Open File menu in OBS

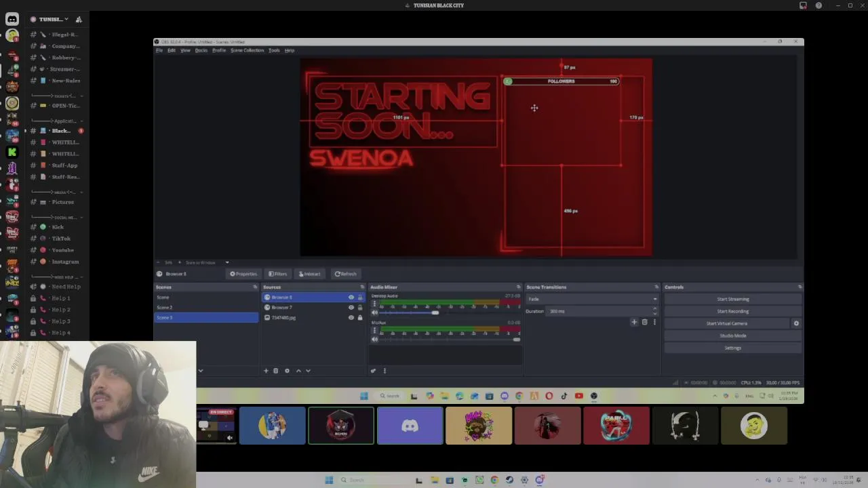tap(159, 50)
